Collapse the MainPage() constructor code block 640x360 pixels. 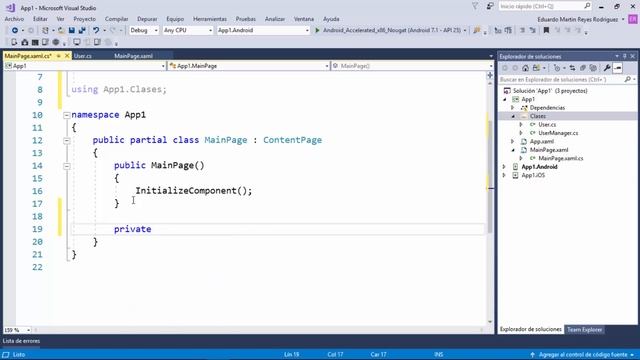(x=67, y=166)
